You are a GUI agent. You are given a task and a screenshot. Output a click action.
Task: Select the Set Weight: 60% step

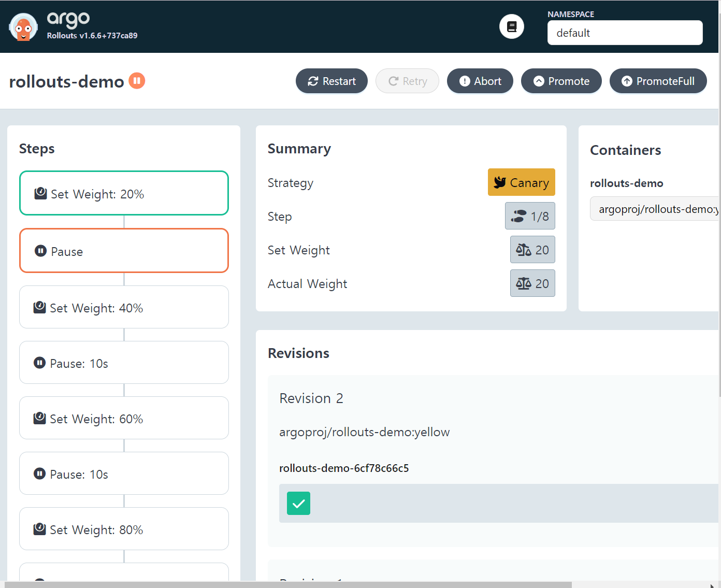124,418
